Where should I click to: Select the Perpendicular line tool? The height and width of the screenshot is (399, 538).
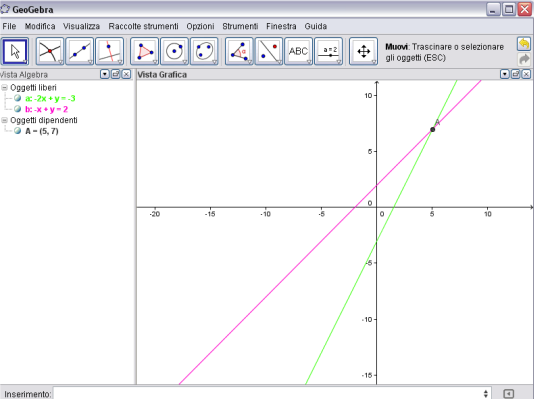click(109, 51)
